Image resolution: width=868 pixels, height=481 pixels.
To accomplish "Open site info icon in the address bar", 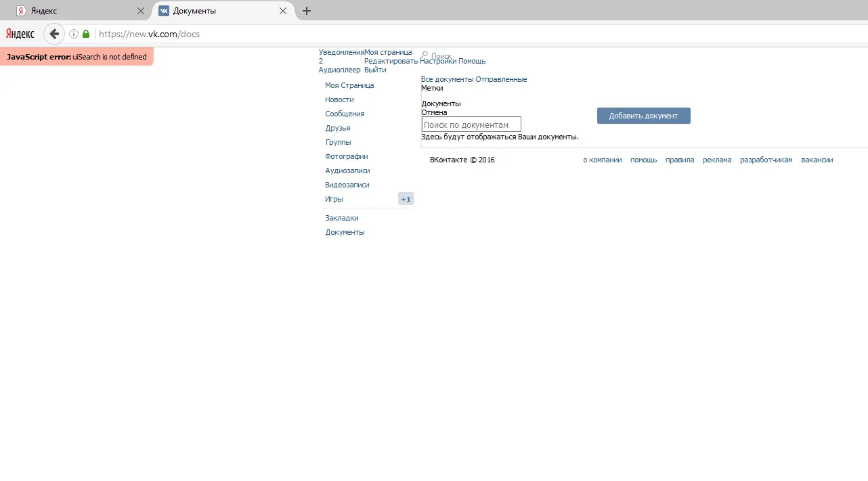I will point(74,34).
